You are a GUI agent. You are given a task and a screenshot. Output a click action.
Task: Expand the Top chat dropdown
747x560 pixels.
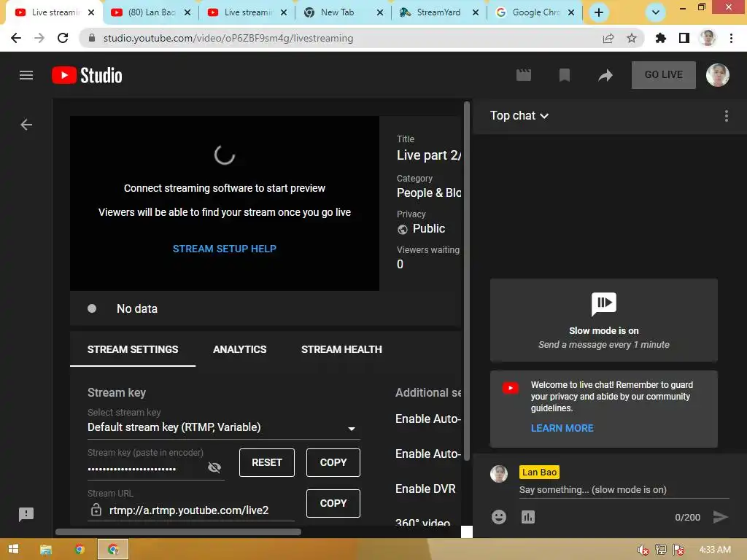[x=519, y=116]
